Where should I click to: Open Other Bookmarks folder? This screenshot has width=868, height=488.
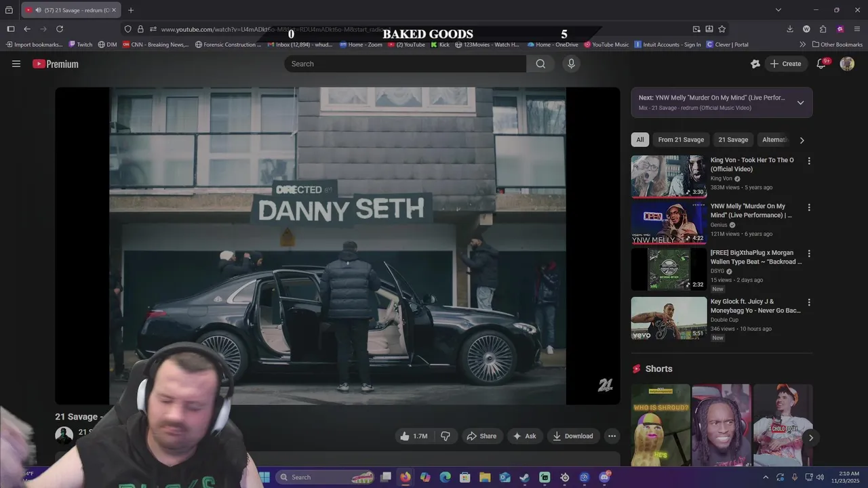click(x=837, y=45)
